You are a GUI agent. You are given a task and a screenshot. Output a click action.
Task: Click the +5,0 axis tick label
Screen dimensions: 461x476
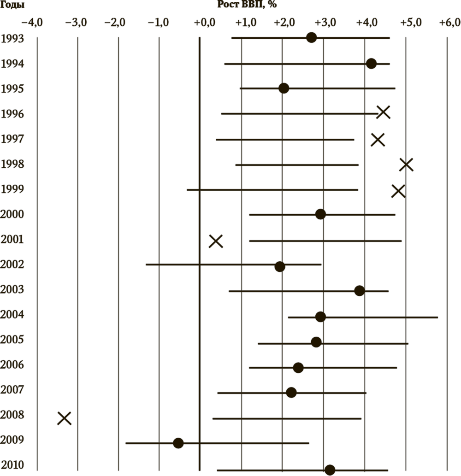(x=411, y=23)
